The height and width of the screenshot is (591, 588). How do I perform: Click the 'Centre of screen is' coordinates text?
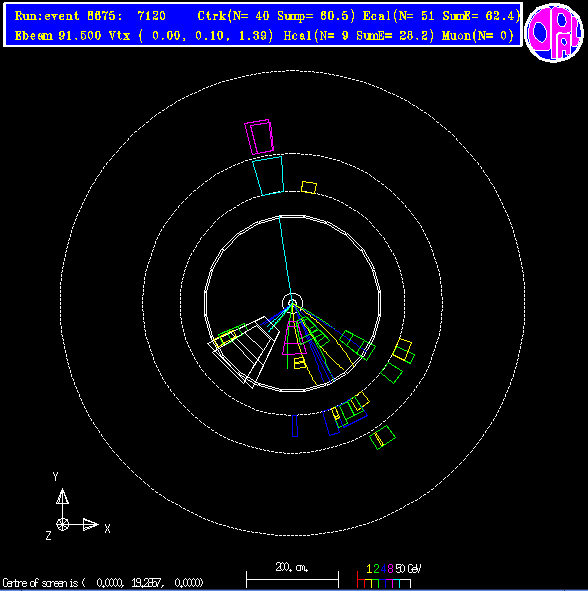click(103, 583)
